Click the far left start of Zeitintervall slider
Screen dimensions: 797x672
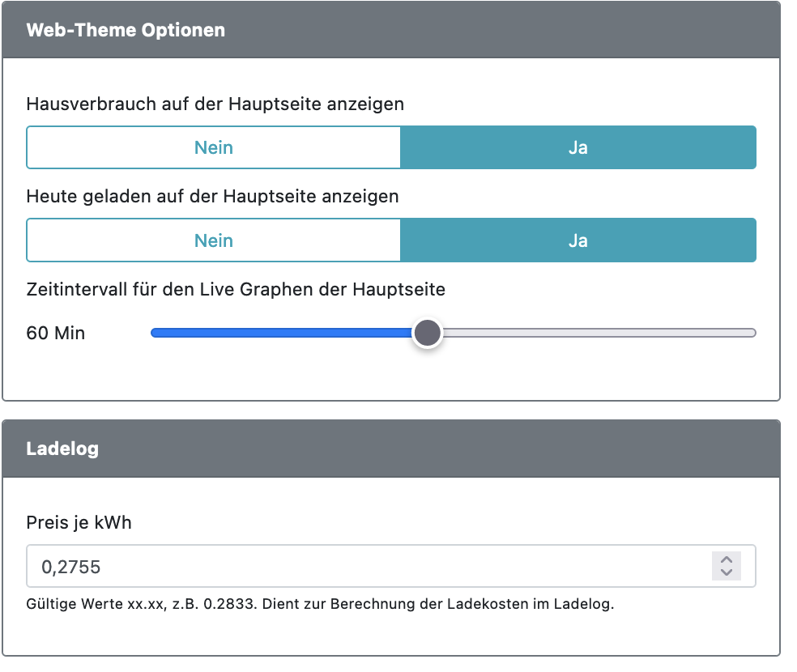[x=154, y=333]
